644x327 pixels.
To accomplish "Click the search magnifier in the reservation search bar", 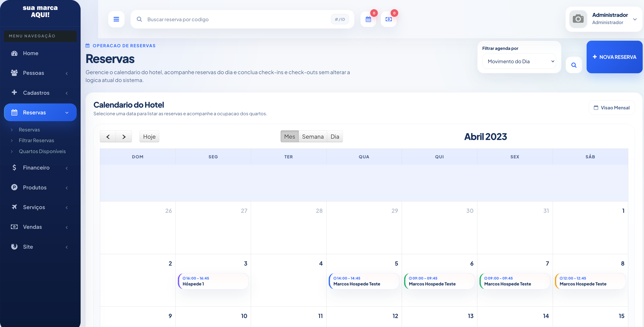I will pos(139,19).
